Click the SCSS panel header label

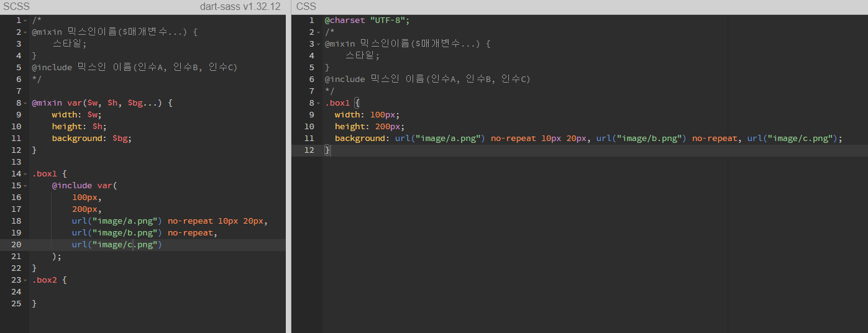pos(16,7)
